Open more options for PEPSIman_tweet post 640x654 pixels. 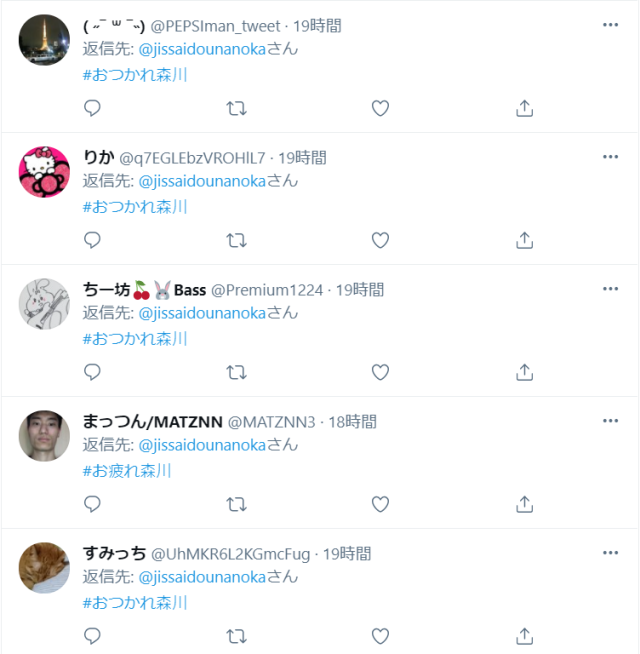coord(610,25)
